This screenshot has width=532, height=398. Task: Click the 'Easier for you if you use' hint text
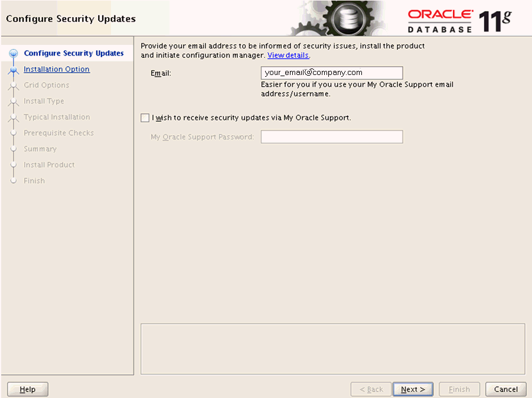[x=357, y=89]
